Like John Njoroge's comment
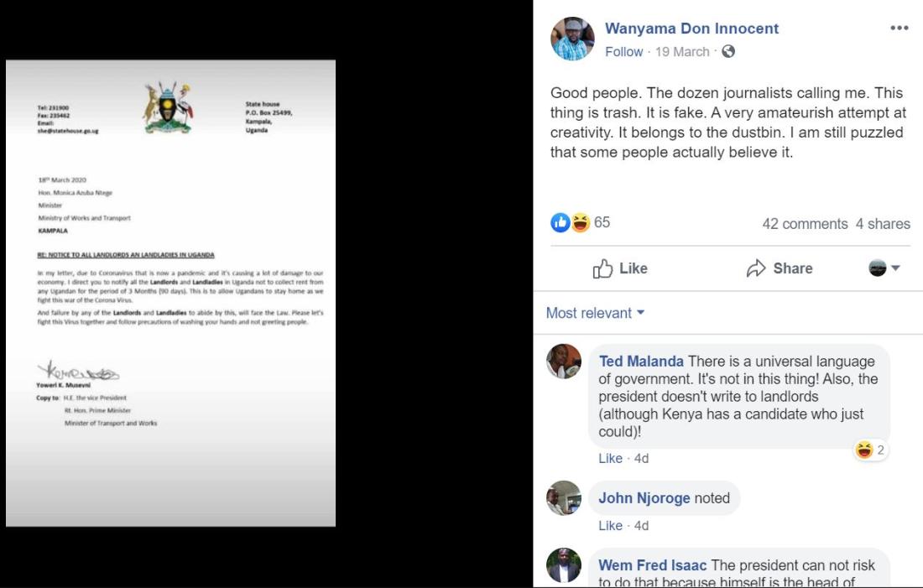 coord(610,526)
